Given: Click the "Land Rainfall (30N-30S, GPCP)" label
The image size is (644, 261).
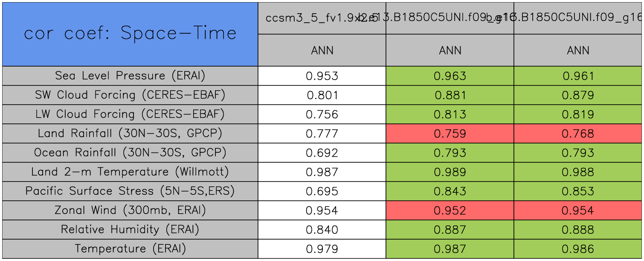Looking at the screenshot, I should click(130, 133).
